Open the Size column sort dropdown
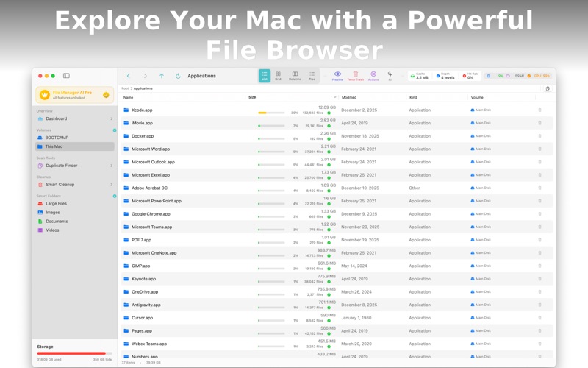This screenshot has width=588, height=368. click(x=335, y=97)
